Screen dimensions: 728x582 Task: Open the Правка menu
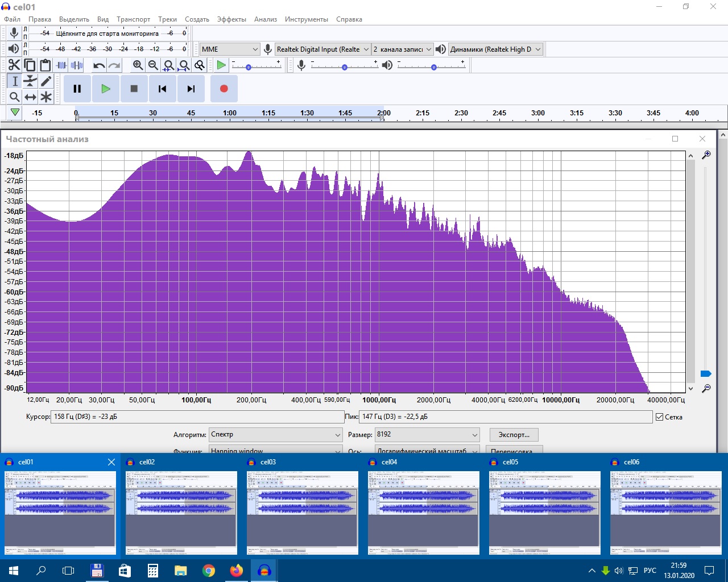point(40,19)
